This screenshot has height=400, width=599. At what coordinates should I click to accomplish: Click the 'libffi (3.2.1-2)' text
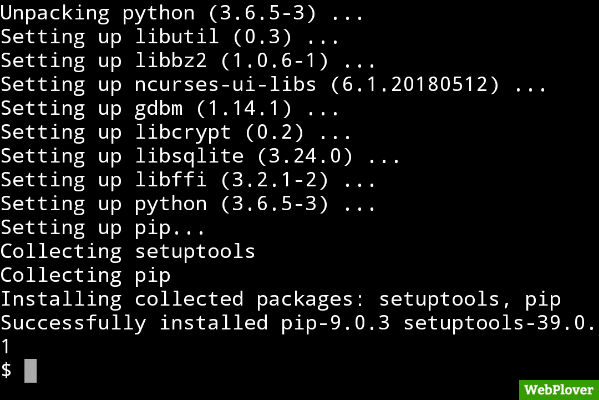tap(231, 180)
